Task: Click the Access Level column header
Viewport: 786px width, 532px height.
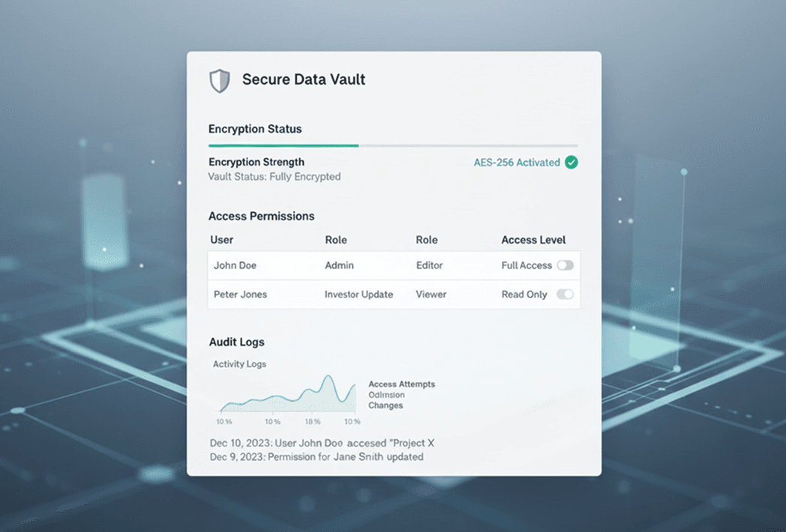Action: click(533, 240)
